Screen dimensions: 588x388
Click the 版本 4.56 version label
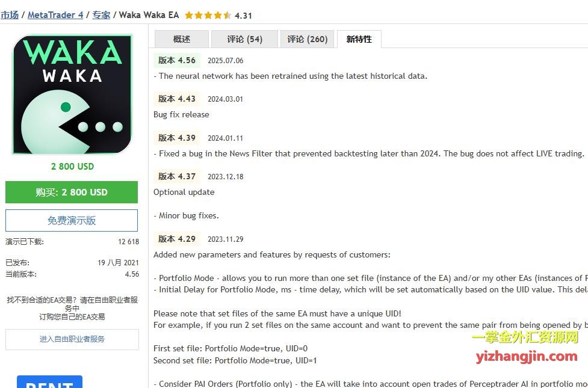[x=177, y=60]
